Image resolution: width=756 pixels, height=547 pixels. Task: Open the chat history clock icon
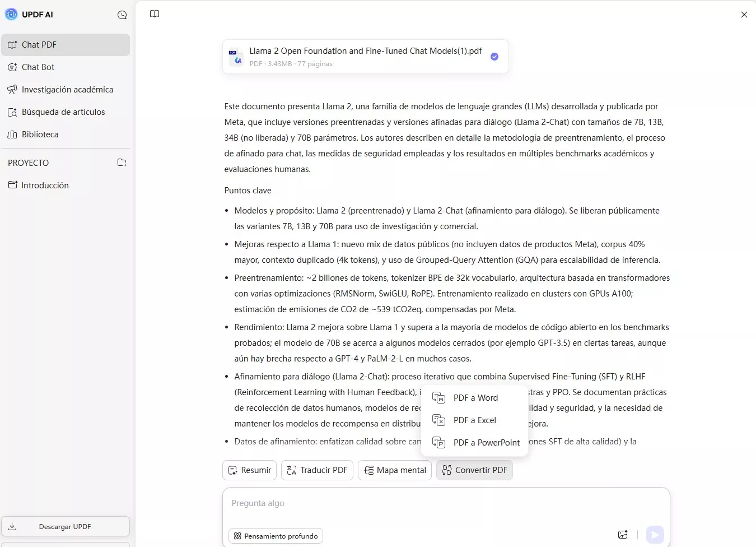[122, 15]
